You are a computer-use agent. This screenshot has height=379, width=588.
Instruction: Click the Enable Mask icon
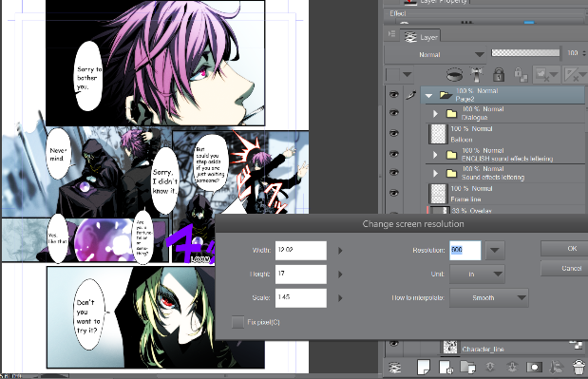(542, 75)
